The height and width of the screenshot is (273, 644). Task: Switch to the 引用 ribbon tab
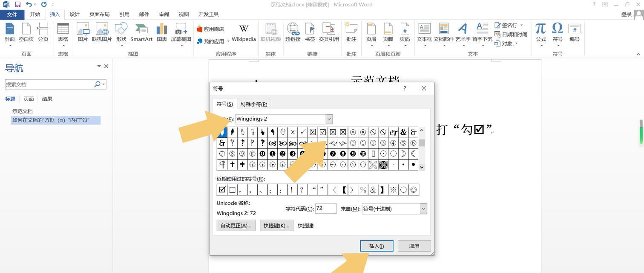click(124, 14)
